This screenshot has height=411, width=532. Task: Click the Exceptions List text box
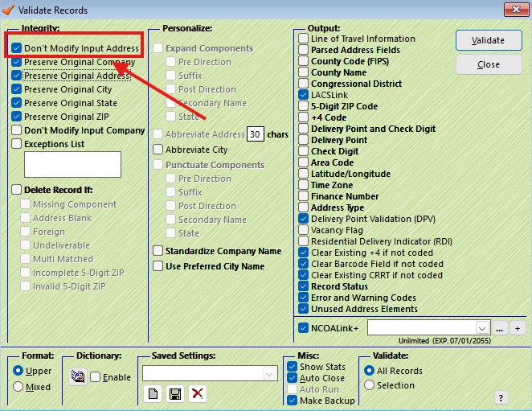pos(72,164)
